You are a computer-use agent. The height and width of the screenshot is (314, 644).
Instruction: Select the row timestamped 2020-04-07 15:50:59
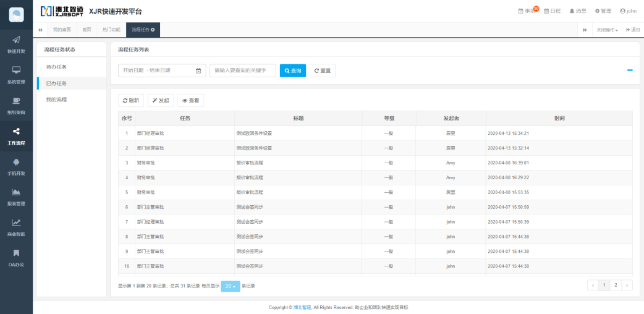point(375,207)
